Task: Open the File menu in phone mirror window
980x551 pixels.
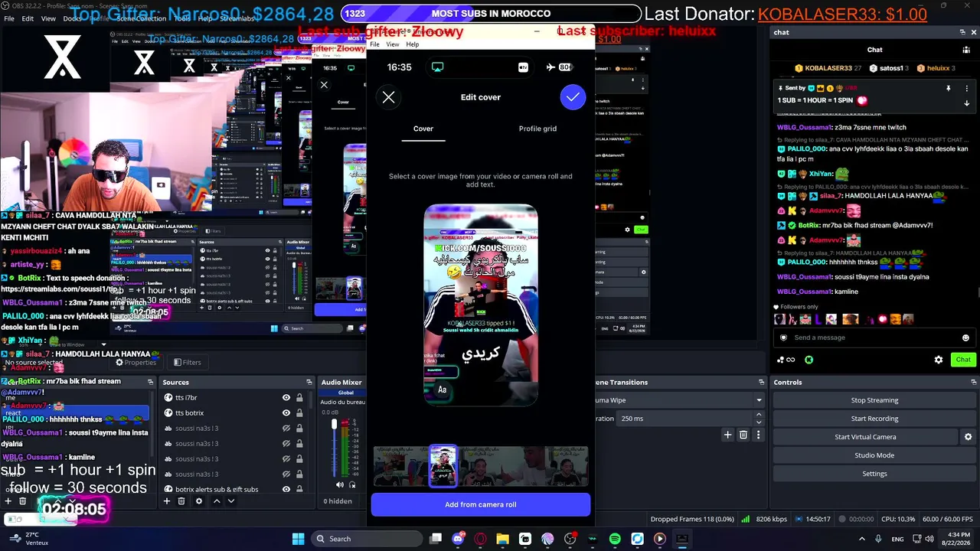Action: click(375, 44)
